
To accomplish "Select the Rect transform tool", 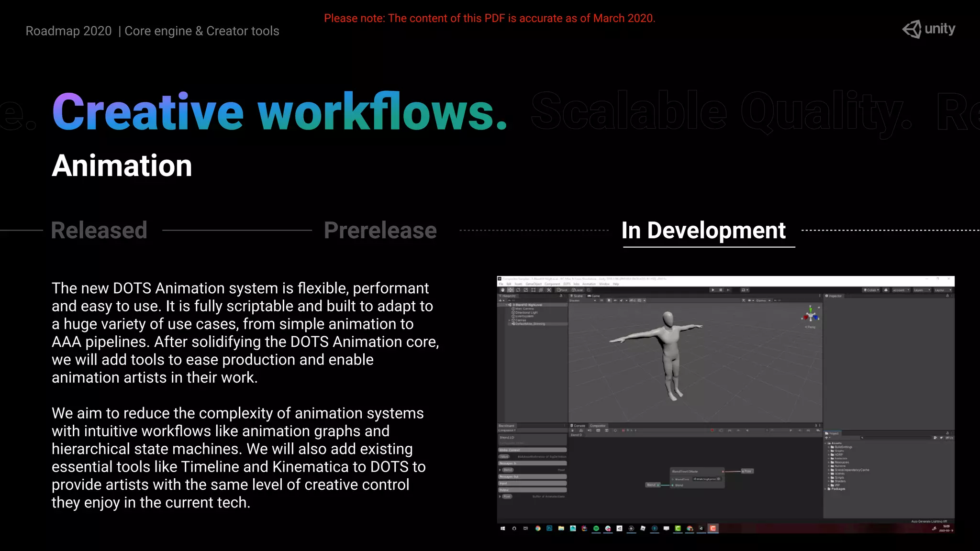I will point(534,290).
